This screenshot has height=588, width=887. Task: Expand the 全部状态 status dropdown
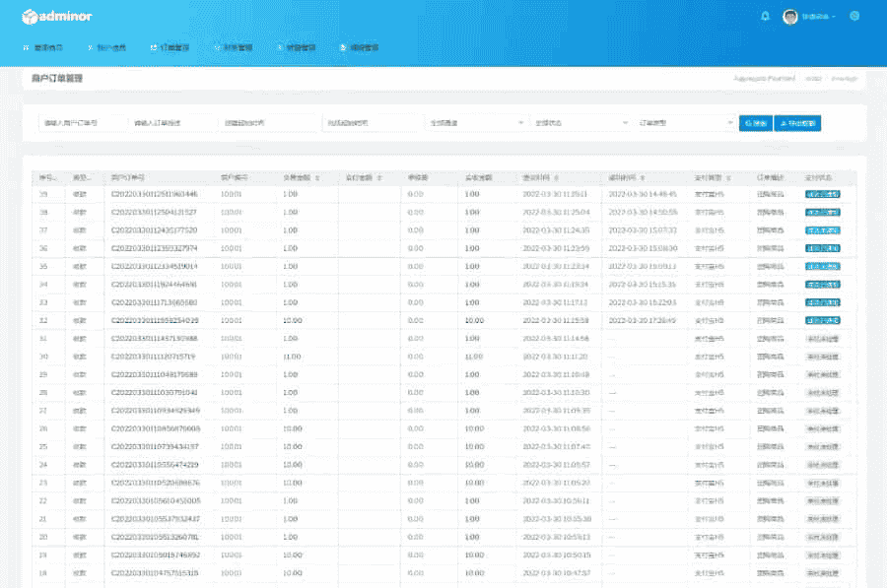click(580, 123)
